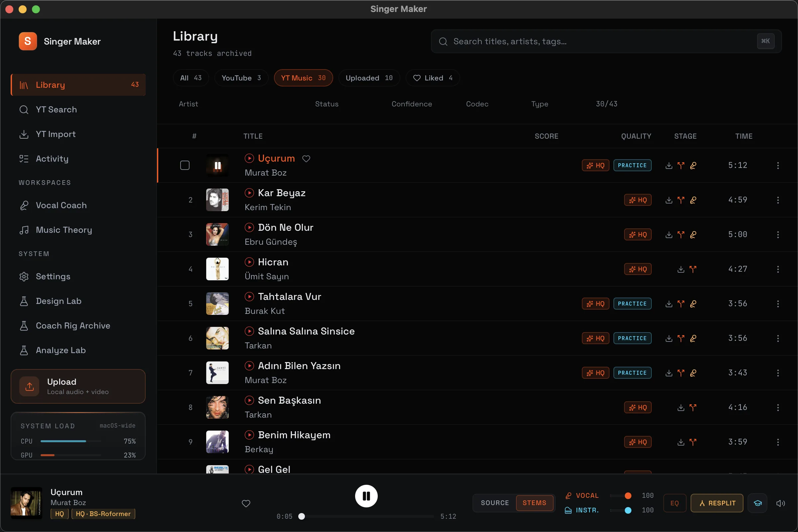Viewport: 798px width, 532px height.
Task: Open the three-dot menu for Tahtalara Vur
Action: click(778, 304)
